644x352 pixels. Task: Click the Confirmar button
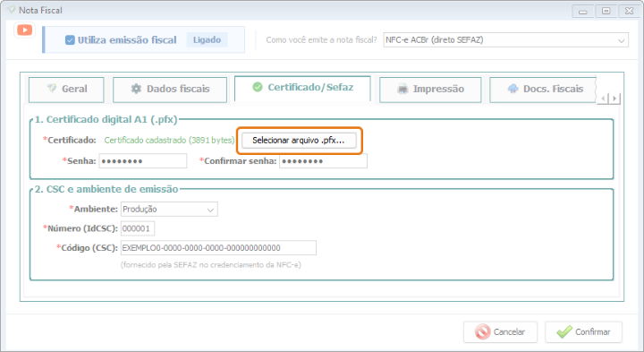pos(583,332)
